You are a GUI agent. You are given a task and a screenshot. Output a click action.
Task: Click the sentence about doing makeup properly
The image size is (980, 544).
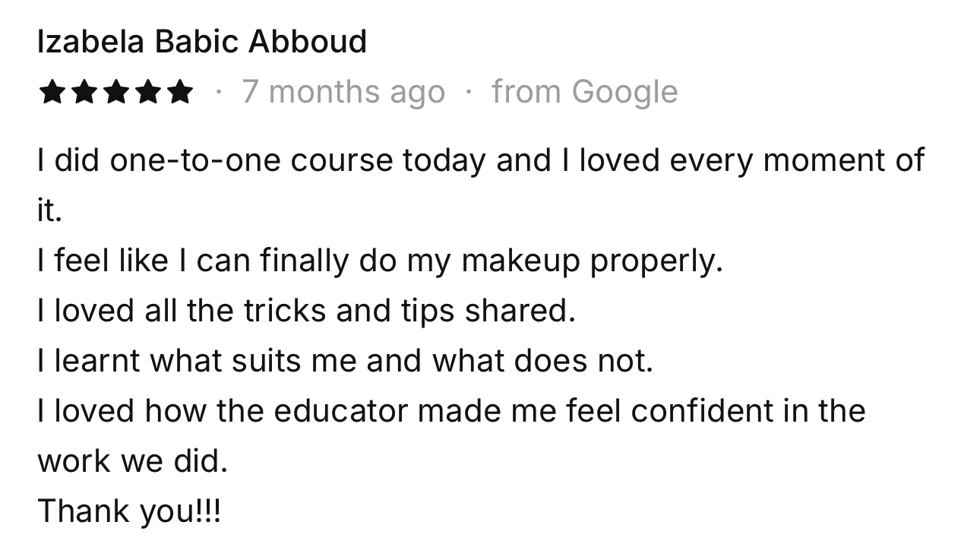380,261
